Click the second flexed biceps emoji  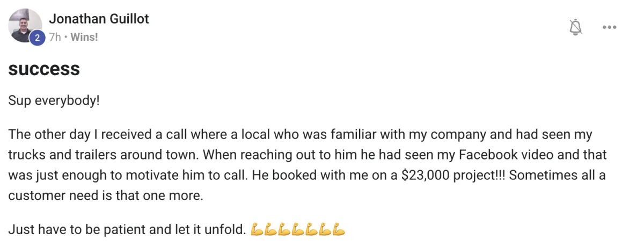(x=271, y=230)
